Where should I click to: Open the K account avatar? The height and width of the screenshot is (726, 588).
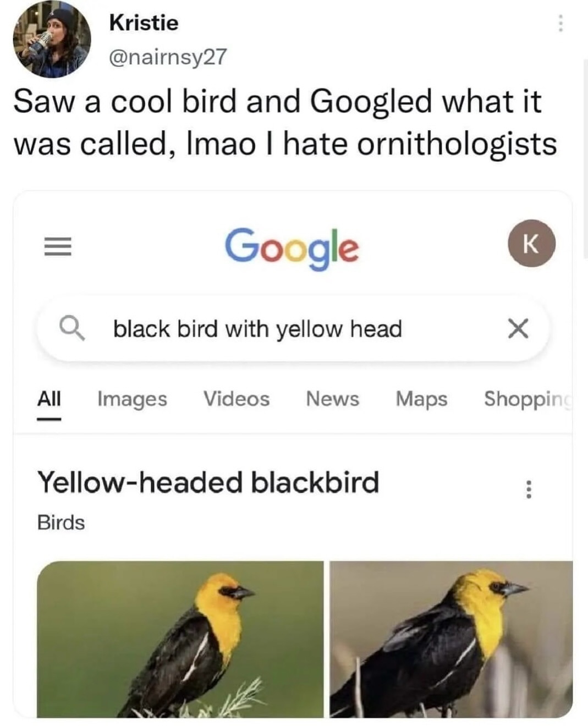pyautogui.click(x=531, y=243)
